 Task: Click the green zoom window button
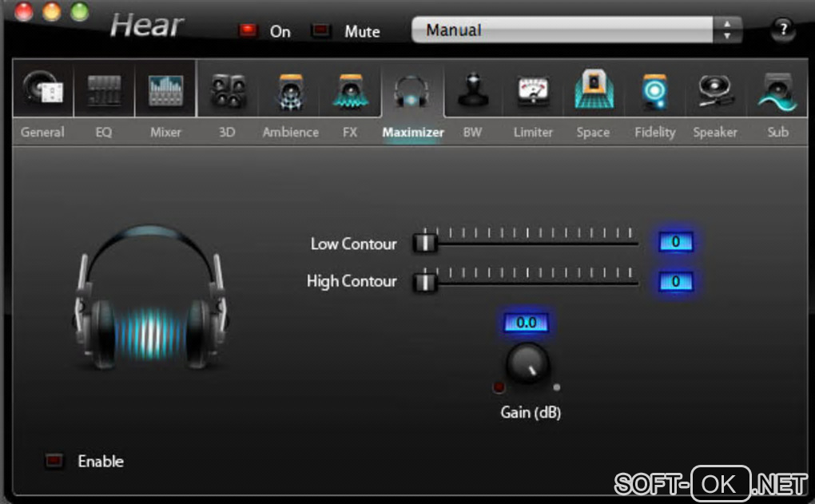pos(80,11)
